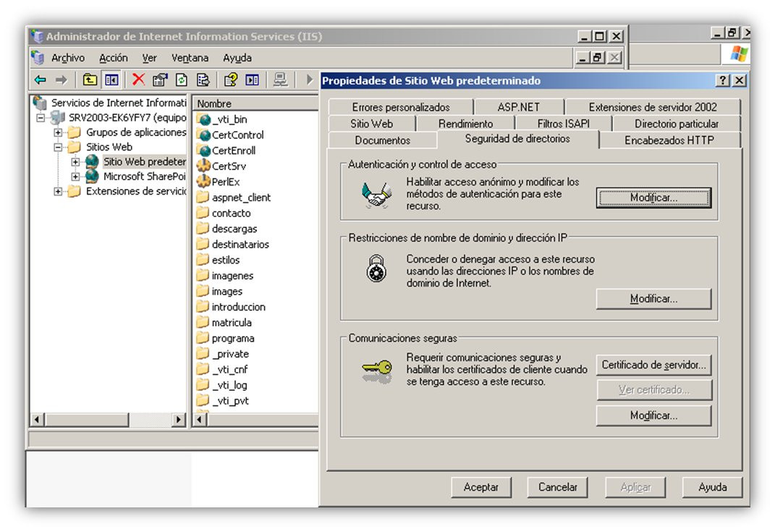Expand the Microsoft SharePoint site node

(x=75, y=177)
